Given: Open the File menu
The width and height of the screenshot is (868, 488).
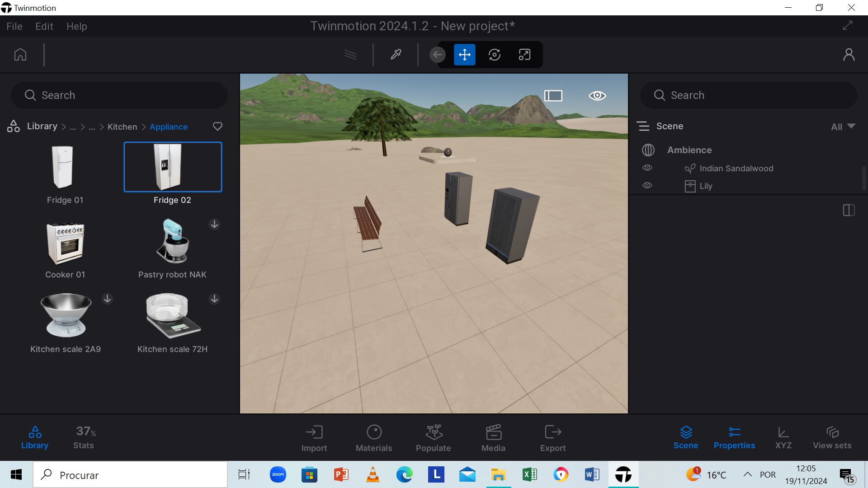Looking at the screenshot, I should pyautogui.click(x=14, y=26).
